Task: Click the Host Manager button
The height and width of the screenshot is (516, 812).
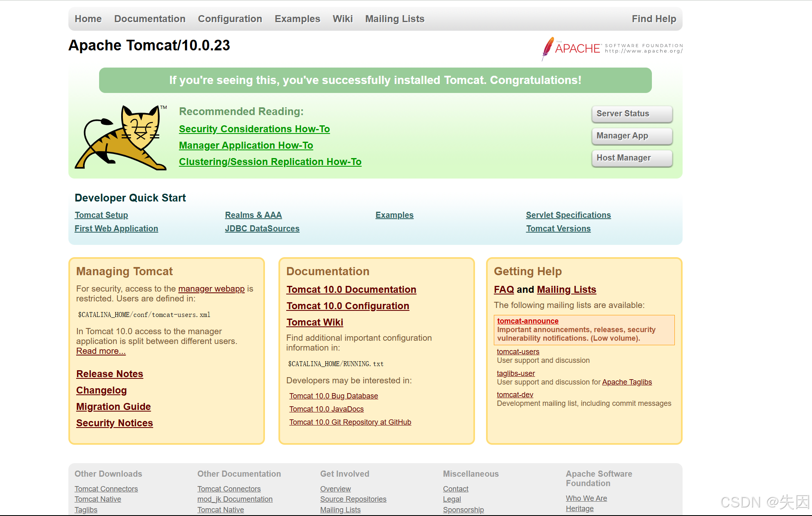Action: (632, 158)
